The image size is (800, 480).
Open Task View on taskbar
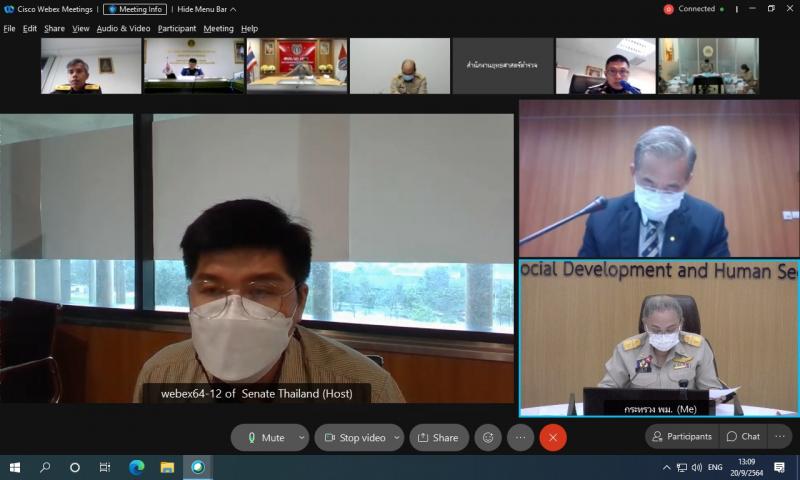click(105, 467)
